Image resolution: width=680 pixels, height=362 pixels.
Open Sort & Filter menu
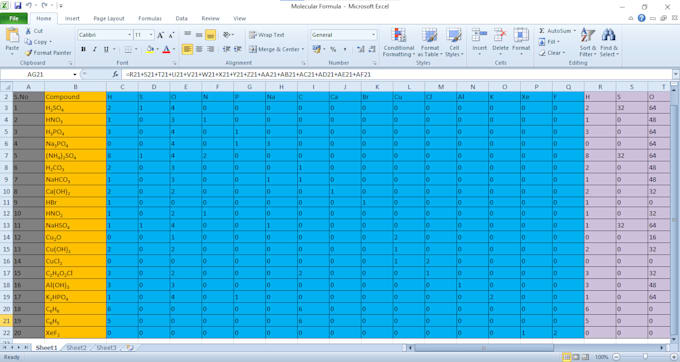[588, 42]
